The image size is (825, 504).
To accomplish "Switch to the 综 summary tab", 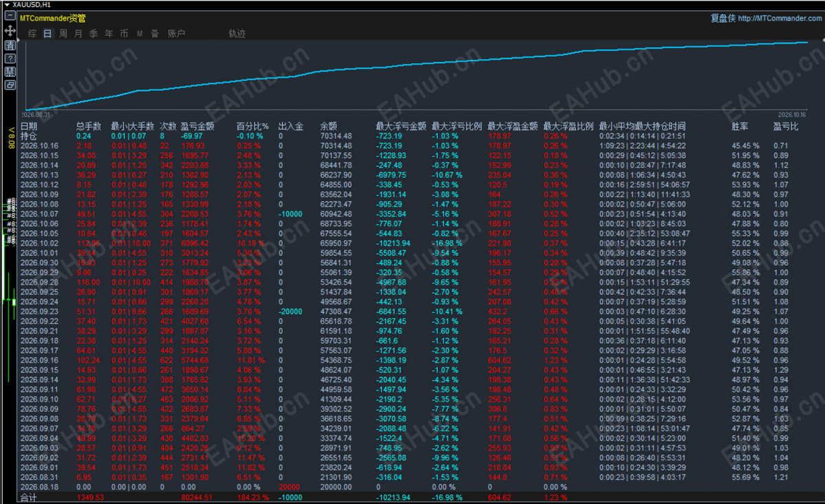I will [x=32, y=34].
